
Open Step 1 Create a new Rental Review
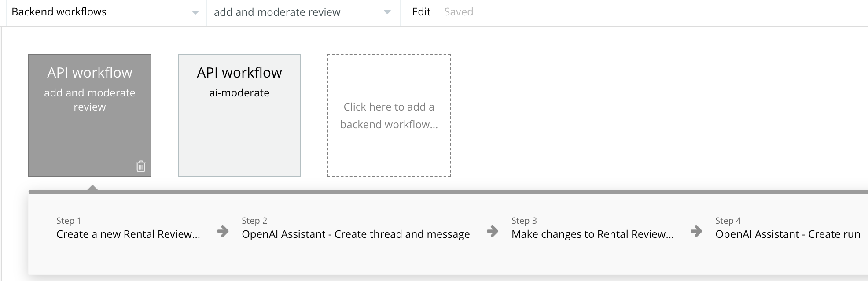click(x=128, y=228)
